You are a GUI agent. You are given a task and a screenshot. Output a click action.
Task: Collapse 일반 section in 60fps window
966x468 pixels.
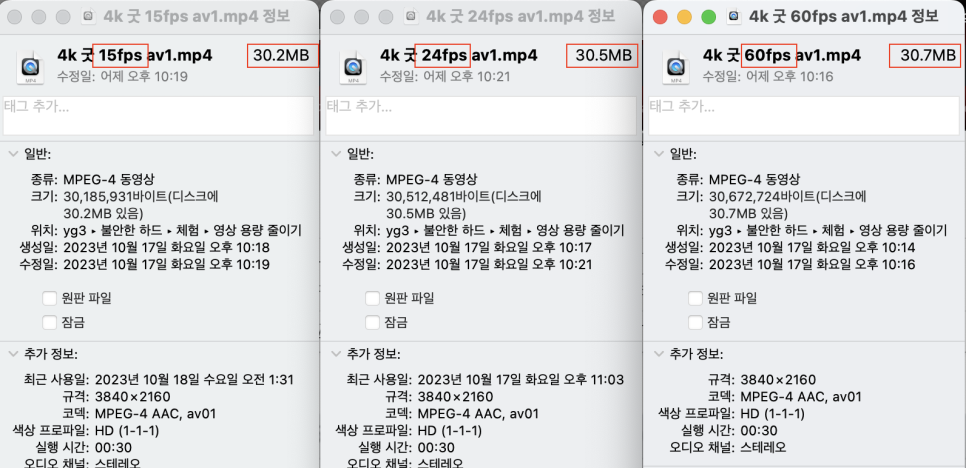pos(659,153)
